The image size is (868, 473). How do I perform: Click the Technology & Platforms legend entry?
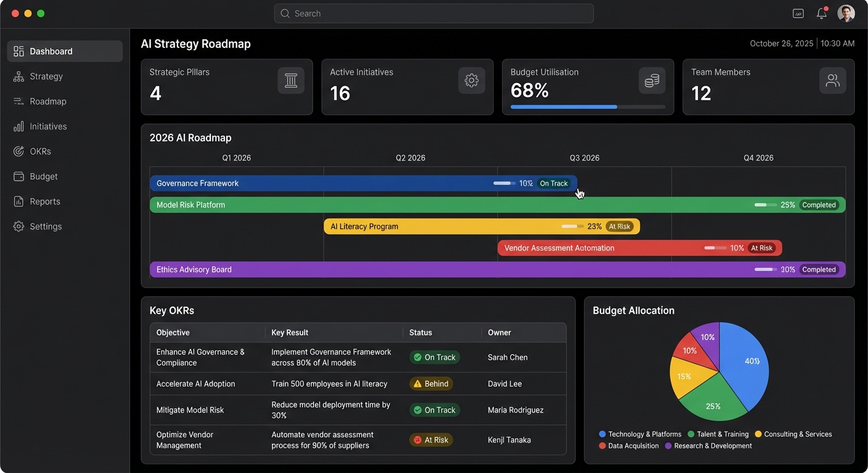click(x=640, y=434)
